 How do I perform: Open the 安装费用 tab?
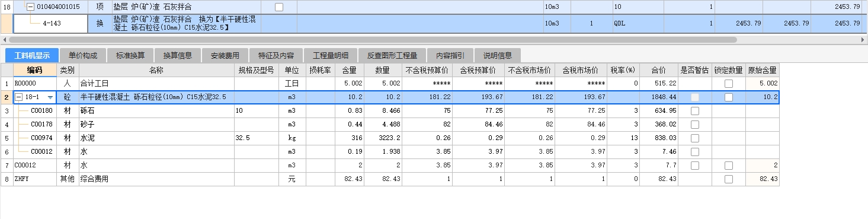[x=225, y=56]
